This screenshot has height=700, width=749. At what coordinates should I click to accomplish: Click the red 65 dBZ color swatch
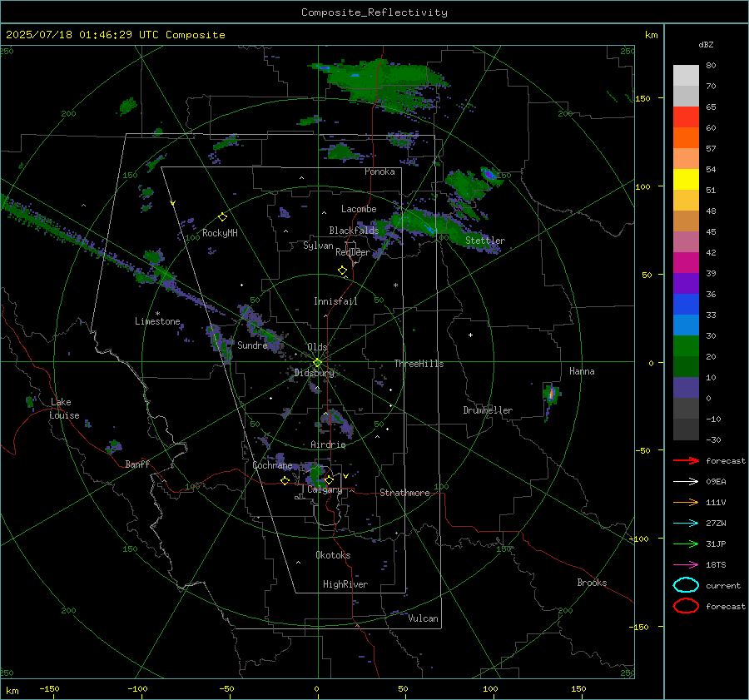[686, 117]
